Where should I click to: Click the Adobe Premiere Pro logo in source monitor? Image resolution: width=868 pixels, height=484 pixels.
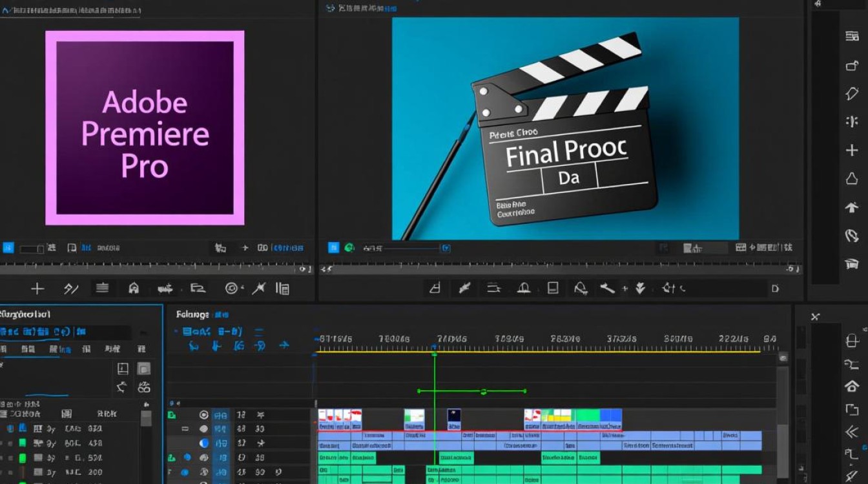click(145, 128)
